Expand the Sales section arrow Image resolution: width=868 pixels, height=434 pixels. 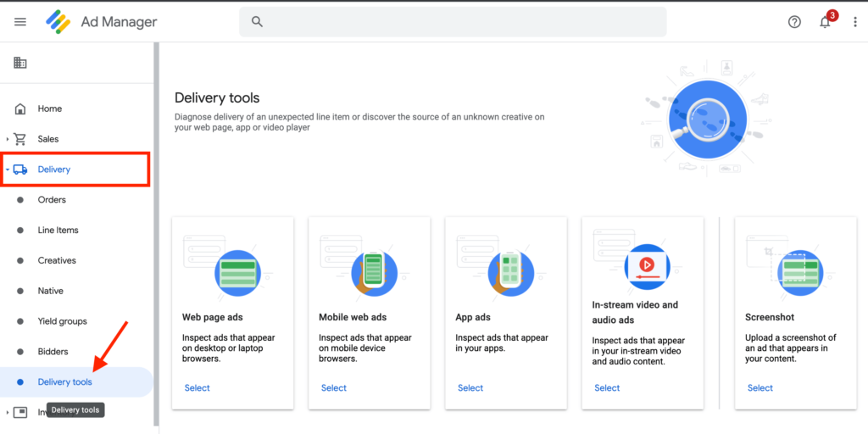[x=7, y=139]
